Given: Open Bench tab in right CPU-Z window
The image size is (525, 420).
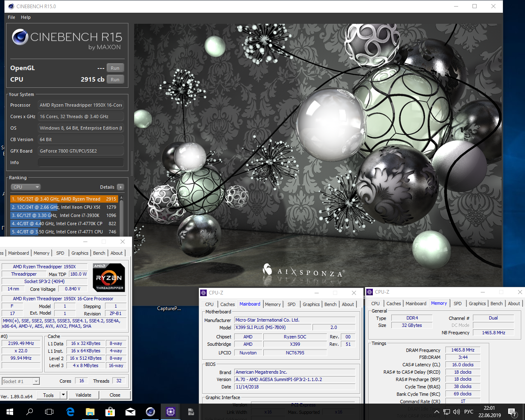Looking at the screenshot, I should [x=497, y=304].
